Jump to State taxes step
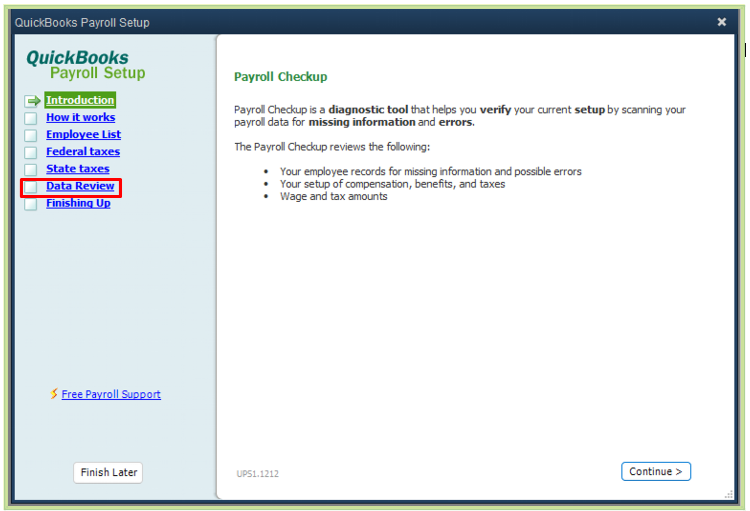 tap(77, 169)
